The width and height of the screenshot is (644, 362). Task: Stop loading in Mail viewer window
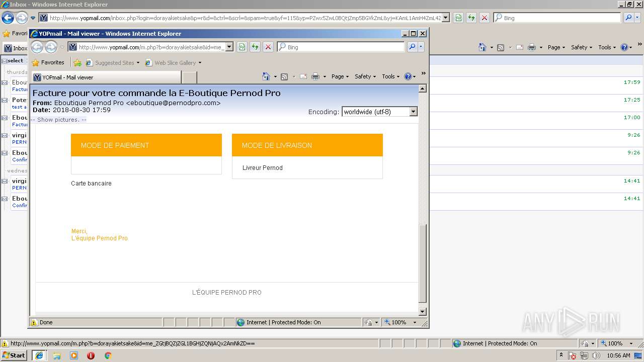pyautogui.click(x=268, y=47)
